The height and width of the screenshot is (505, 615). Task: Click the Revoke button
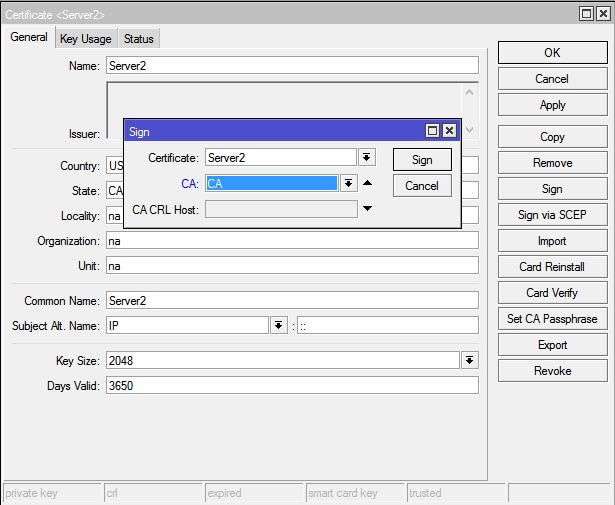tap(553, 371)
